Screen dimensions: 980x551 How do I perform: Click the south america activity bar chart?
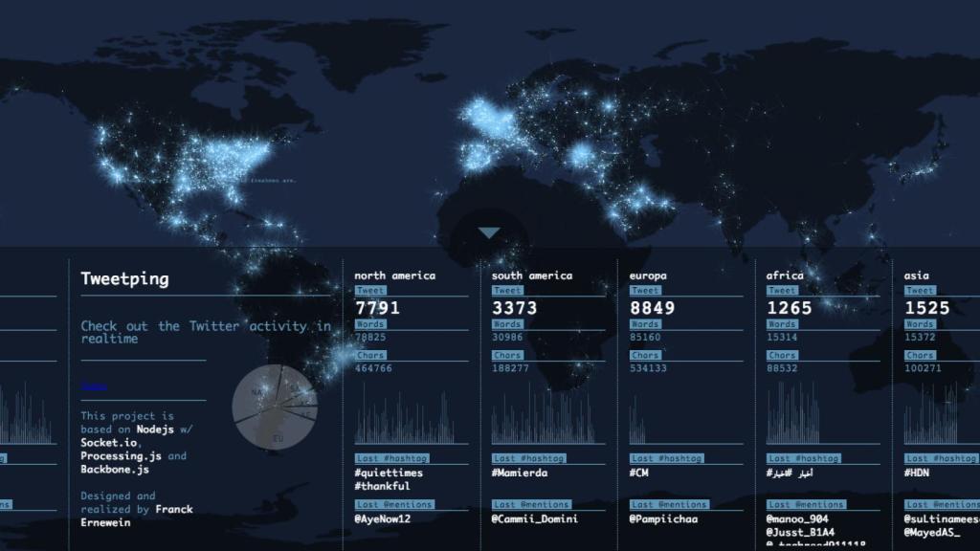547,416
